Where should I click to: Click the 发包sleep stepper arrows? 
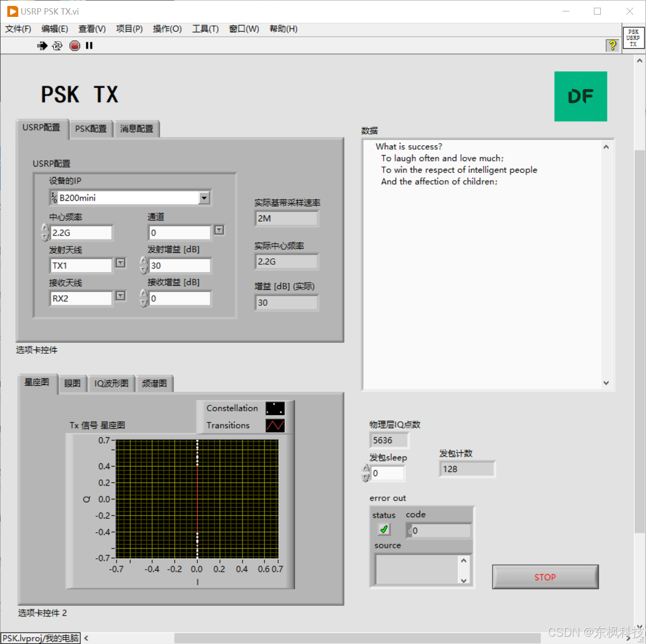[366, 473]
